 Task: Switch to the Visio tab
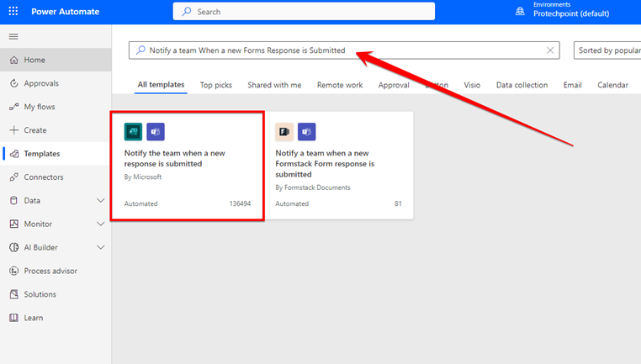(x=472, y=85)
